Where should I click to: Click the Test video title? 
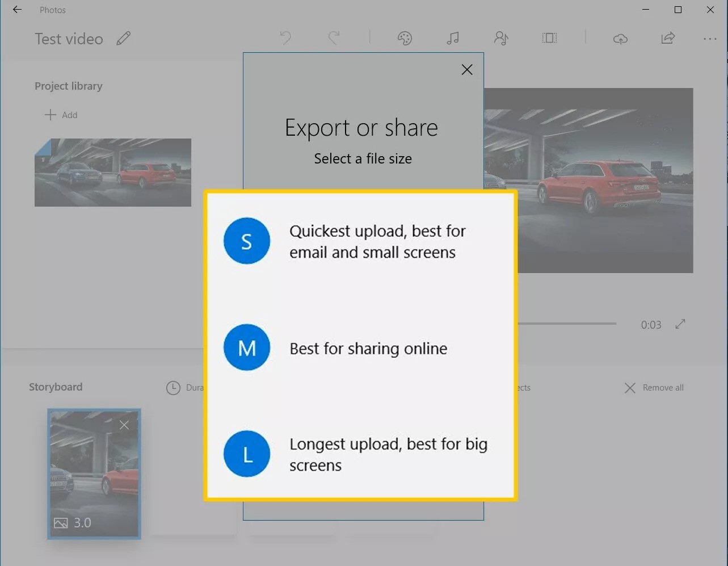69,39
